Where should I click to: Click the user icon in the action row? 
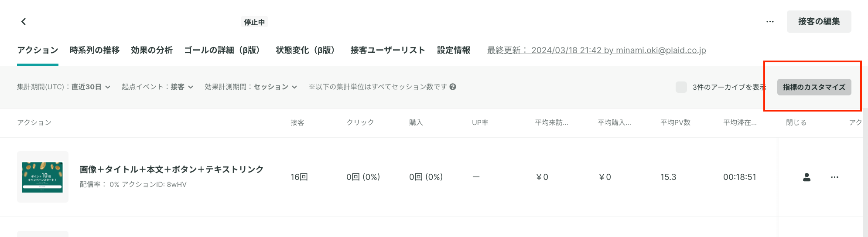807,177
